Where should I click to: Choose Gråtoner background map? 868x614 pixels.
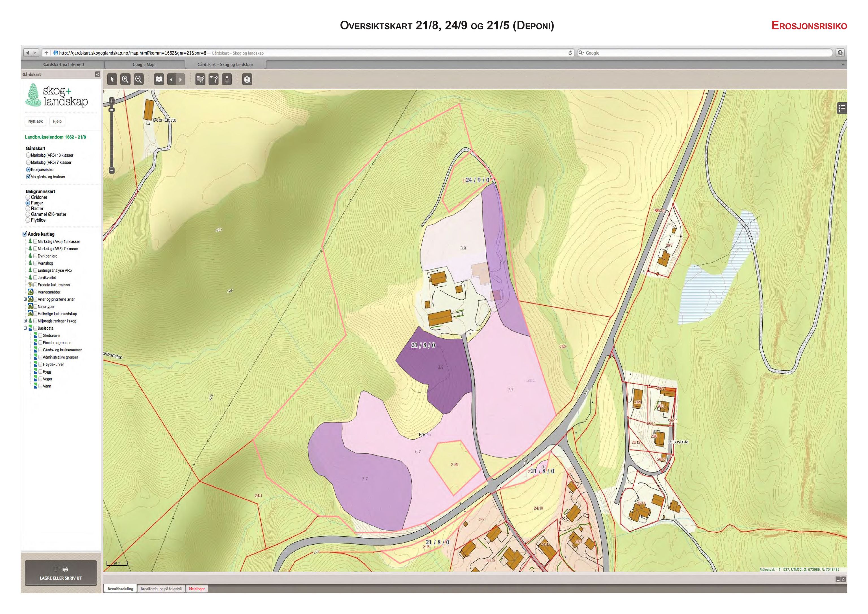(28, 197)
